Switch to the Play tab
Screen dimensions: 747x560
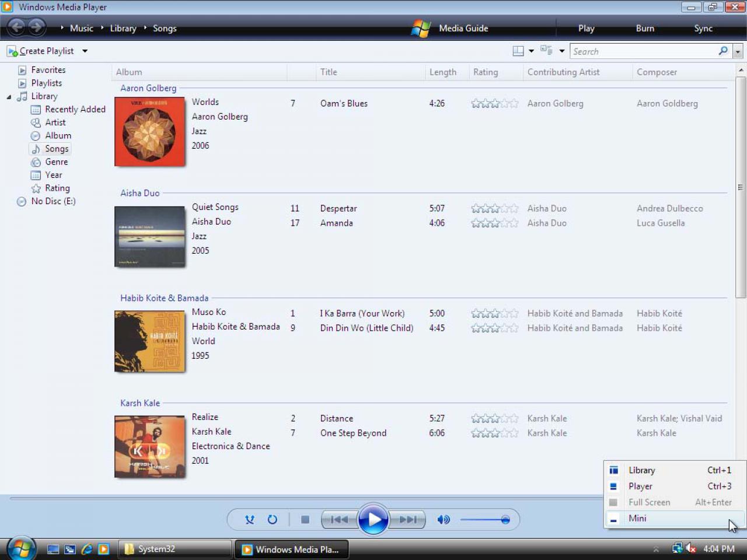(587, 28)
